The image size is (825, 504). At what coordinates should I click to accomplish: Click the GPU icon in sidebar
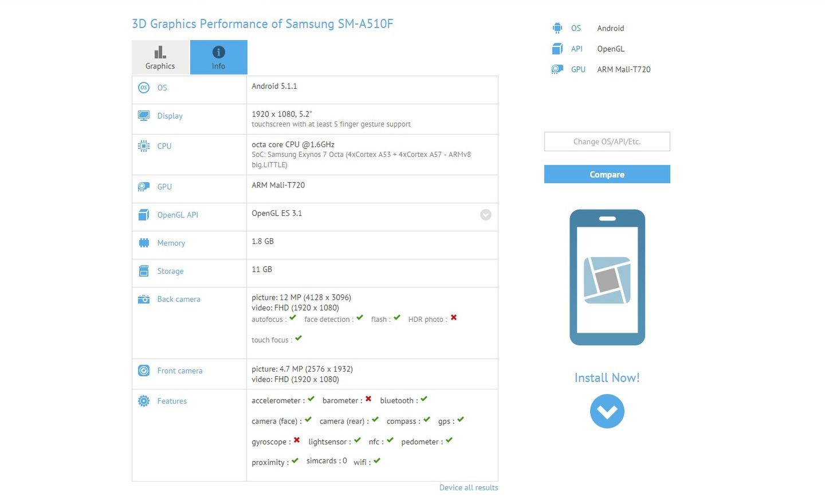(557, 69)
